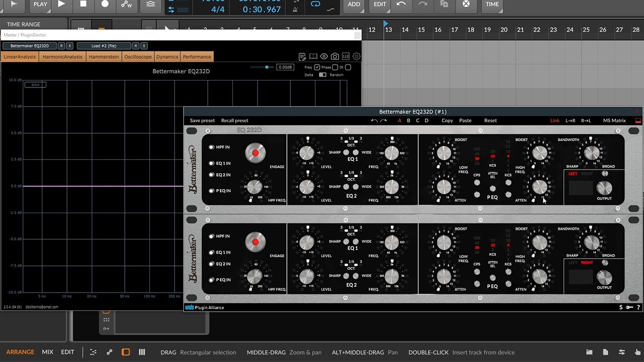Switch to the LinearAnalysis tab
This screenshot has height=362, width=644.
pyautogui.click(x=20, y=57)
